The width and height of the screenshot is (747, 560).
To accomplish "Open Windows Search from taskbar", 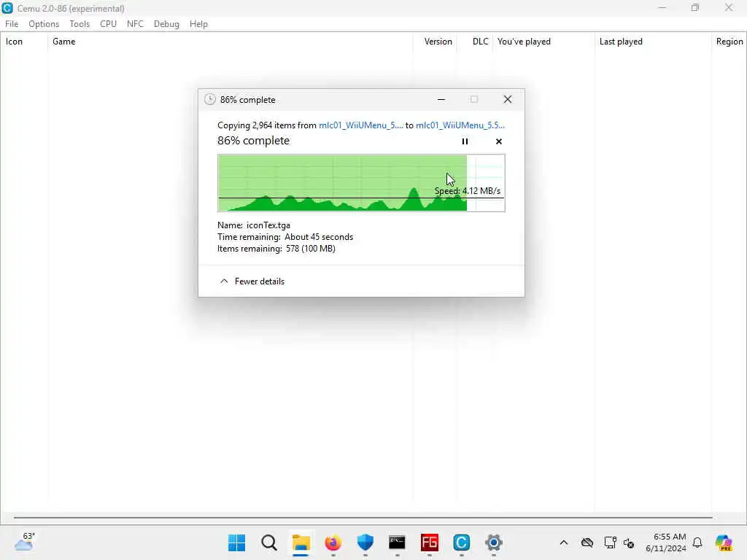I will [269, 542].
